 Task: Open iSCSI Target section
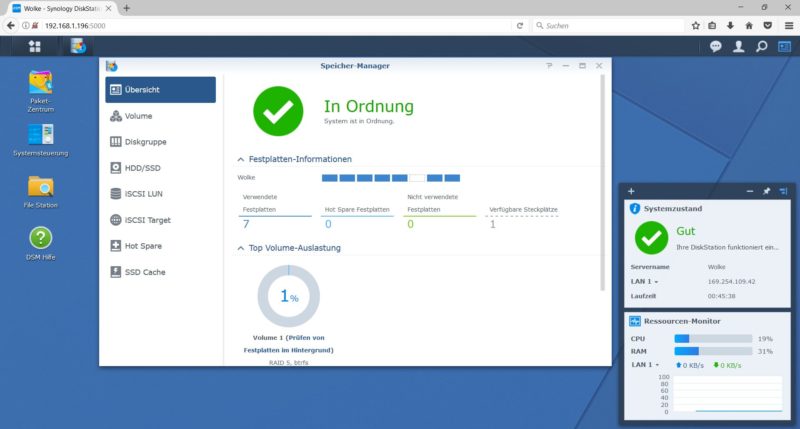[x=161, y=220]
